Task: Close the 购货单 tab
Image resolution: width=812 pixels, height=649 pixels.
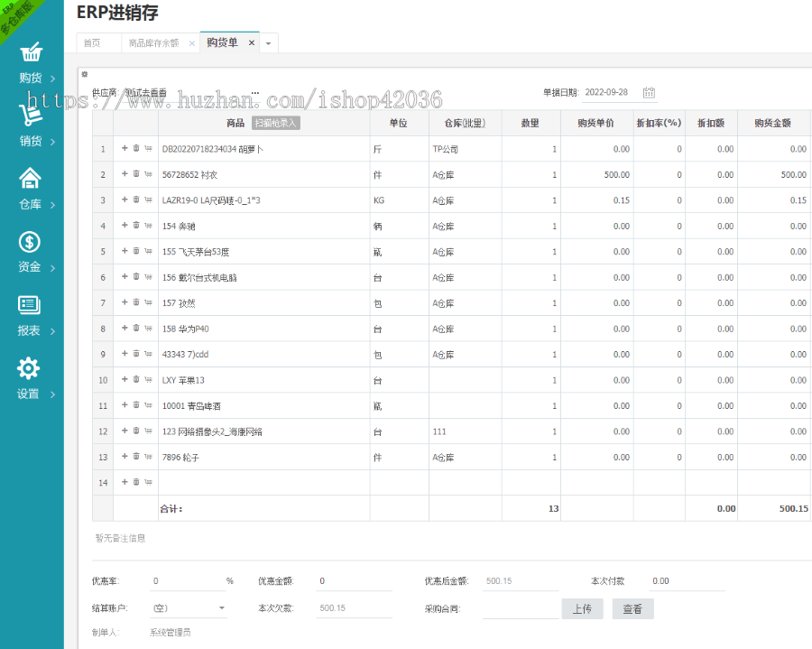Action: pos(252,43)
